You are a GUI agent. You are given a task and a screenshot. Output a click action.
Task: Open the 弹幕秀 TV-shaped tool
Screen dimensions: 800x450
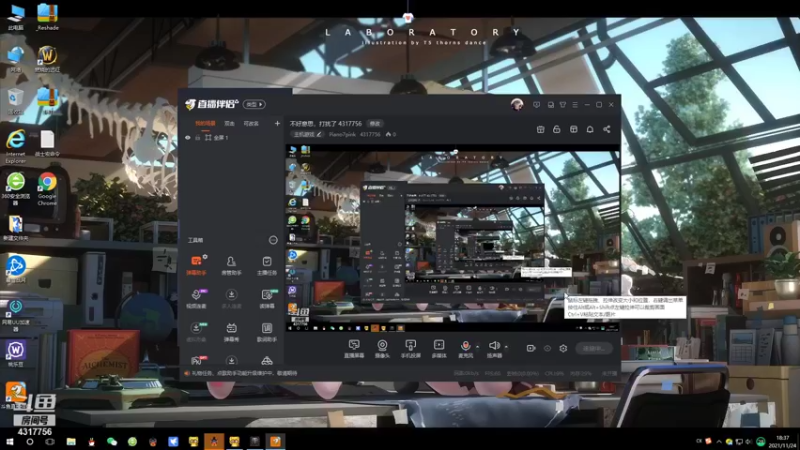click(x=231, y=332)
